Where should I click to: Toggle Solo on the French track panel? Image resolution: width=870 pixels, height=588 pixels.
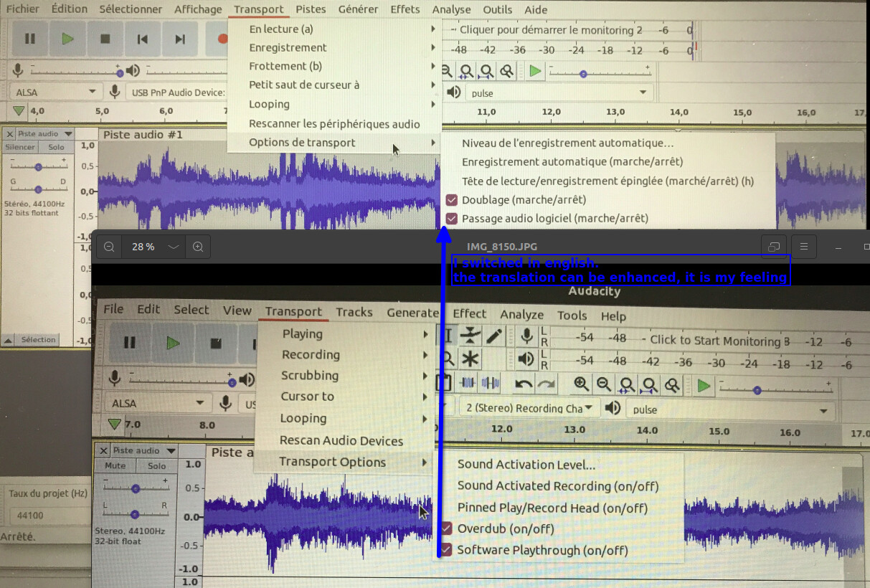pos(56,147)
